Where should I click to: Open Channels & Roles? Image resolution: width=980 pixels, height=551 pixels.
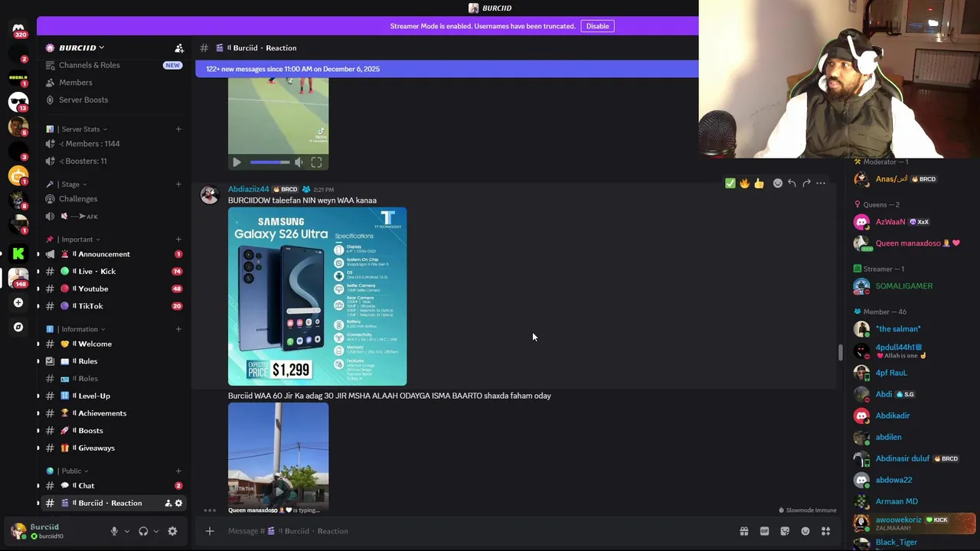(x=113, y=65)
